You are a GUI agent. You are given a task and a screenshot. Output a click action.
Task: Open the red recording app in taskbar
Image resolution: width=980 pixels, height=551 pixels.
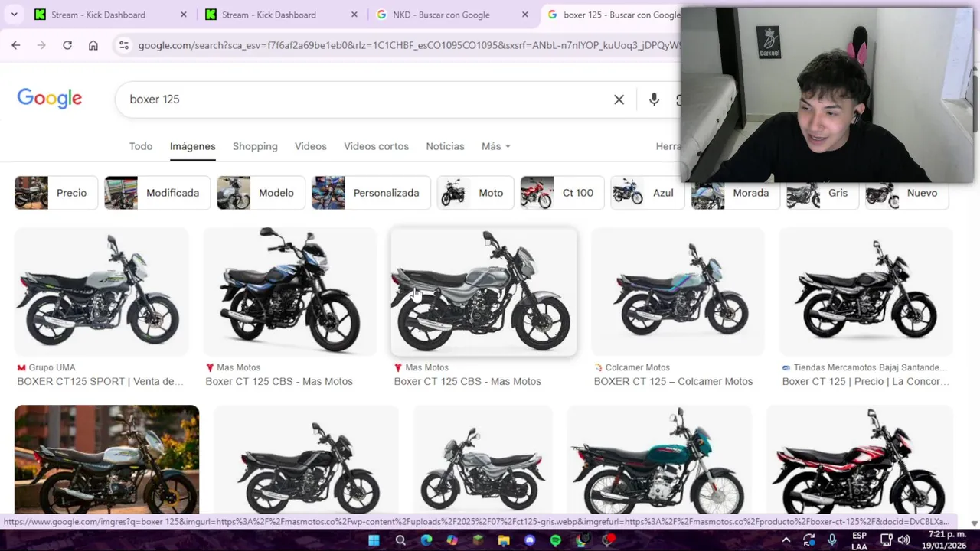point(608,540)
